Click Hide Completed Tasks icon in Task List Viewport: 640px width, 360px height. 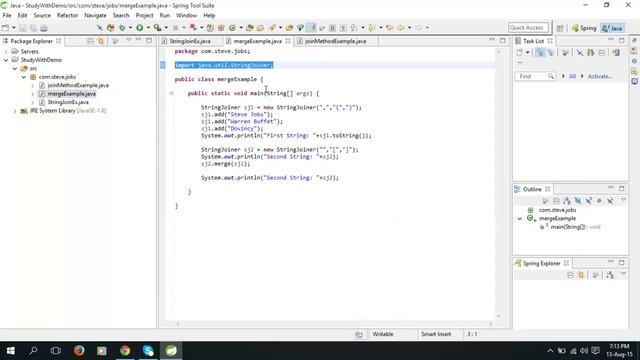pos(580,53)
